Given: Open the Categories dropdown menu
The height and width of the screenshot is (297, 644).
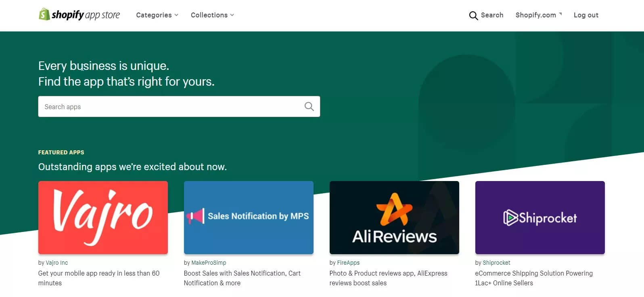Looking at the screenshot, I should tap(157, 15).
